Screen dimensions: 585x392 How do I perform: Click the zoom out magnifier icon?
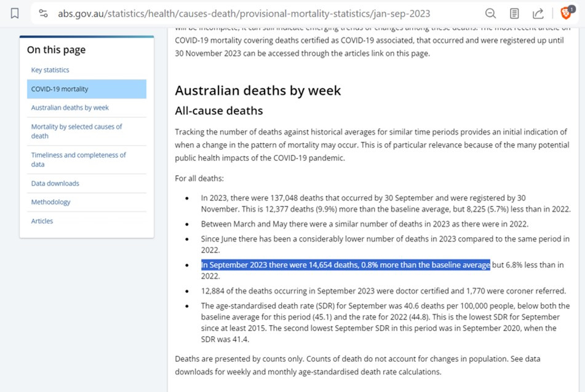490,14
